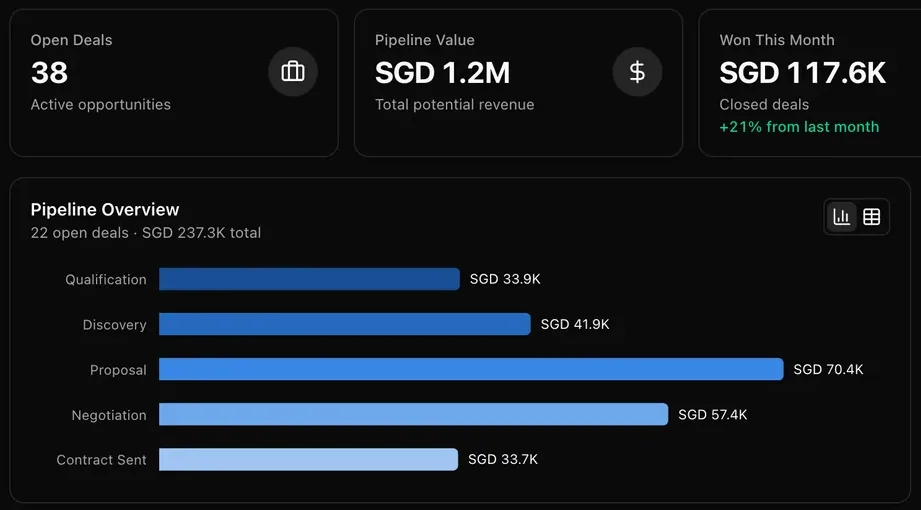
Task: Click the SGD 41.9K value label
Action: click(575, 324)
